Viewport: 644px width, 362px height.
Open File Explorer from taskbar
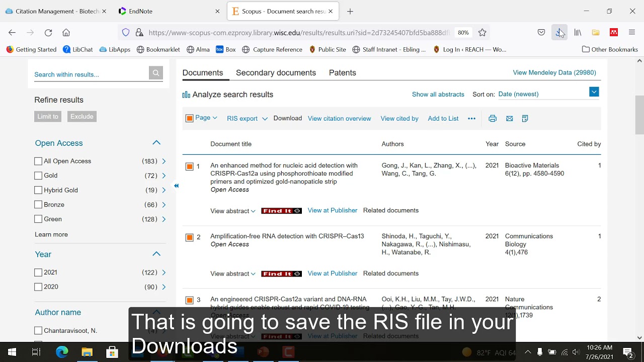[87, 352]
